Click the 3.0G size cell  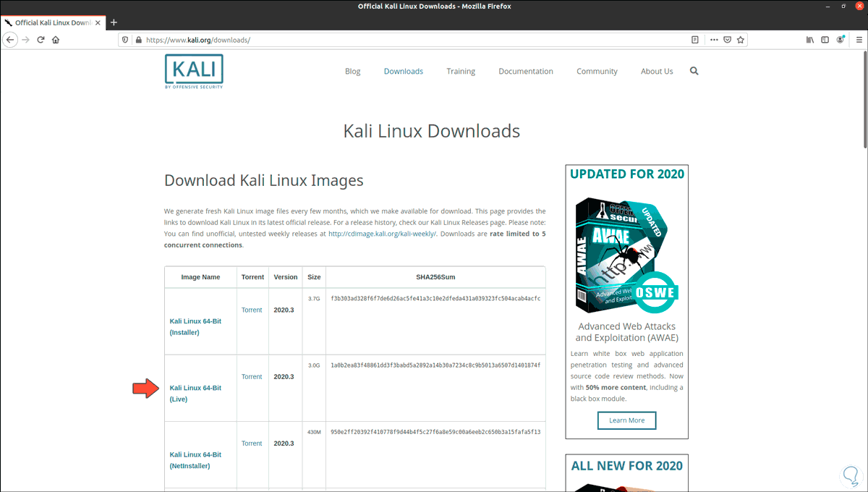314,365
